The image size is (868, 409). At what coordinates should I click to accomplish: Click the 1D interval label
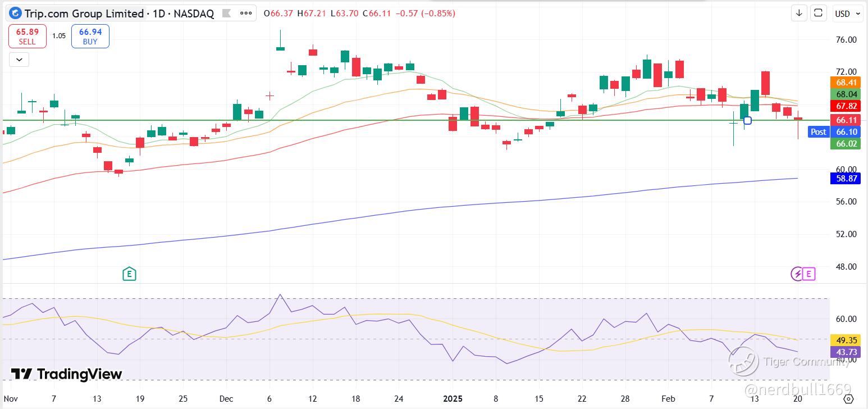[159, 13]
